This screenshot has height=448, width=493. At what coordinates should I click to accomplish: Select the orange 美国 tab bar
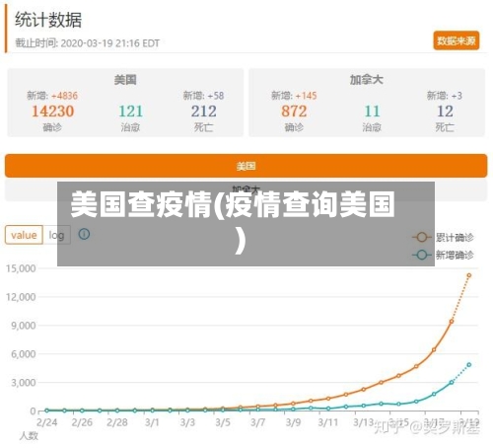pos(246,166)
